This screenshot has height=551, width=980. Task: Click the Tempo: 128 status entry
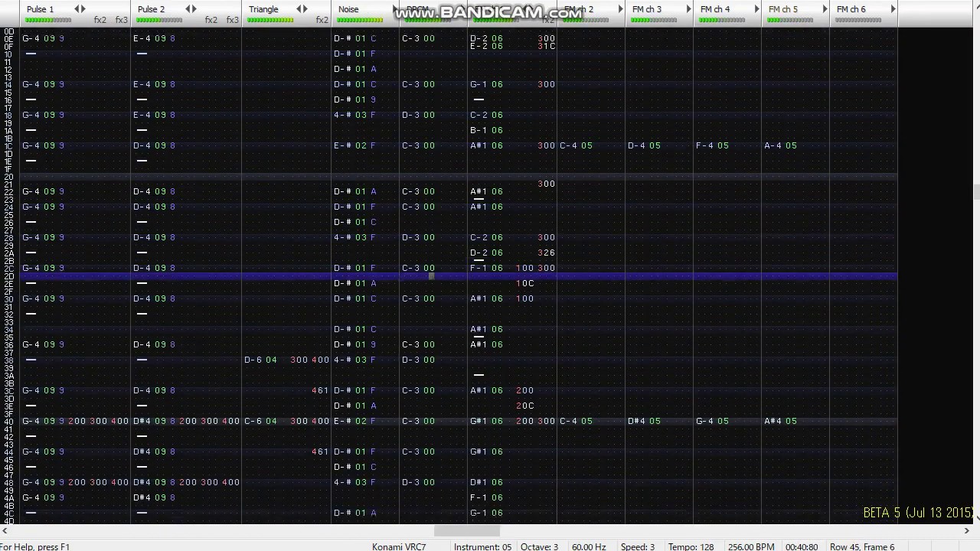click(x=693, y=546)
